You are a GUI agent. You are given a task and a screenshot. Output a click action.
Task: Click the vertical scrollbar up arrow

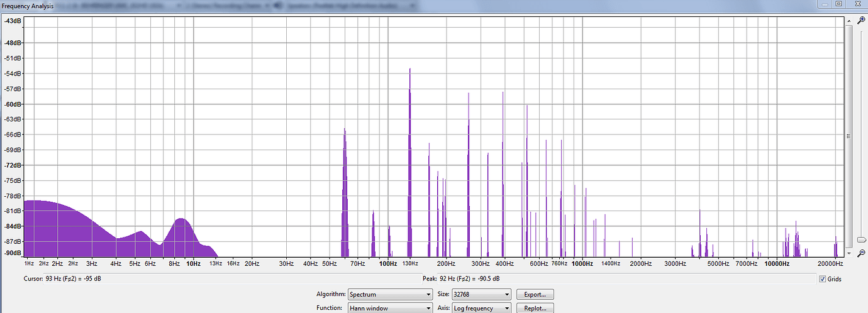coord(849,19)
